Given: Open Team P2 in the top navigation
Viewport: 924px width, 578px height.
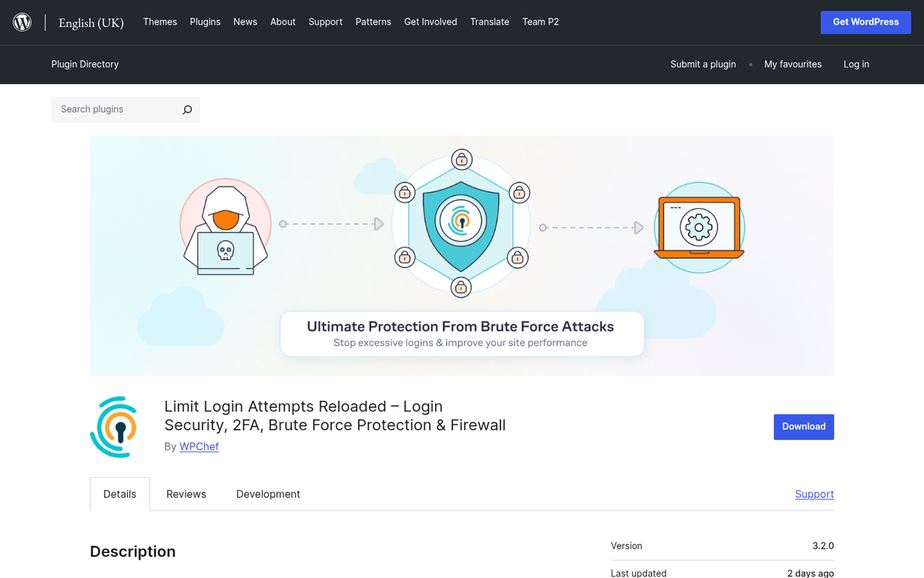Looking at the screenshot, I should point(541,22).
